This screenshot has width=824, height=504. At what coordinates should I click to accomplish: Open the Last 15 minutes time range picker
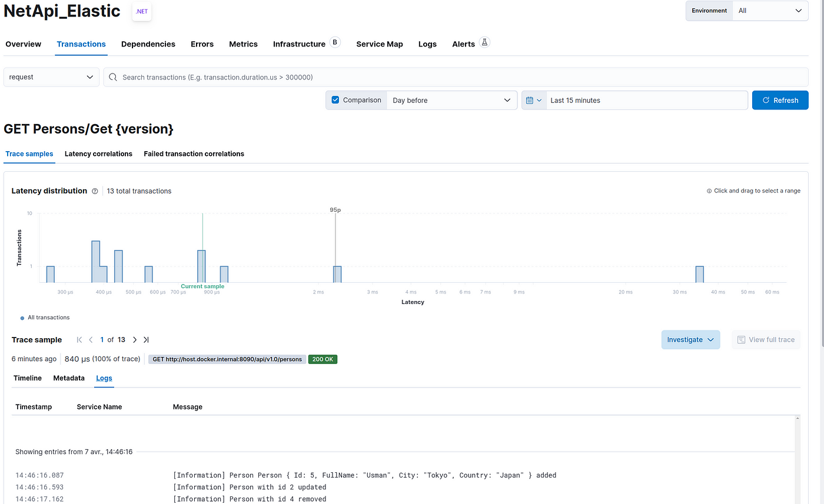(647, 101)
